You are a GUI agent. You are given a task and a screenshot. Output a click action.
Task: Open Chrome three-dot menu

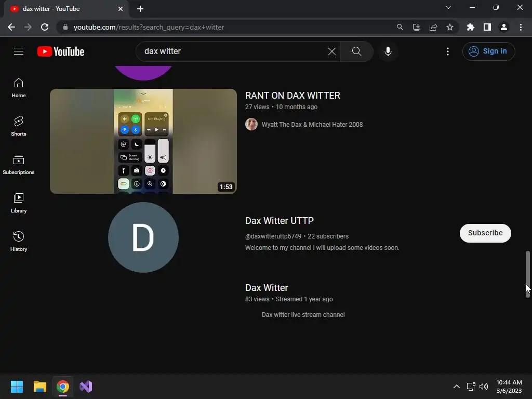(521, 27)
